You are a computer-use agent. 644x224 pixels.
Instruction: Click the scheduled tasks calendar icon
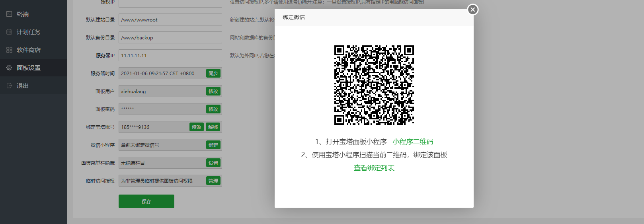9,32
